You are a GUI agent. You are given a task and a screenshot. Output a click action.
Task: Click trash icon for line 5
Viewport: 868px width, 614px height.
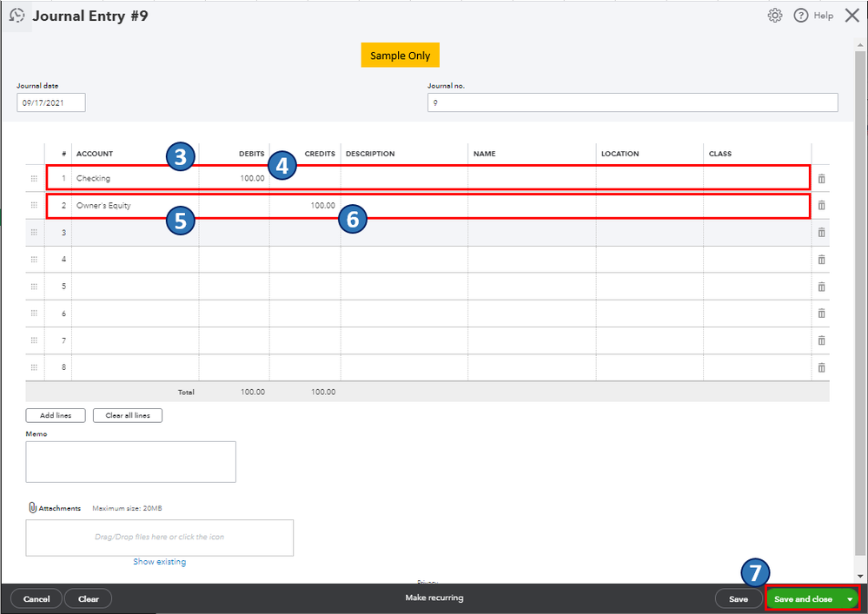[821, 287]
